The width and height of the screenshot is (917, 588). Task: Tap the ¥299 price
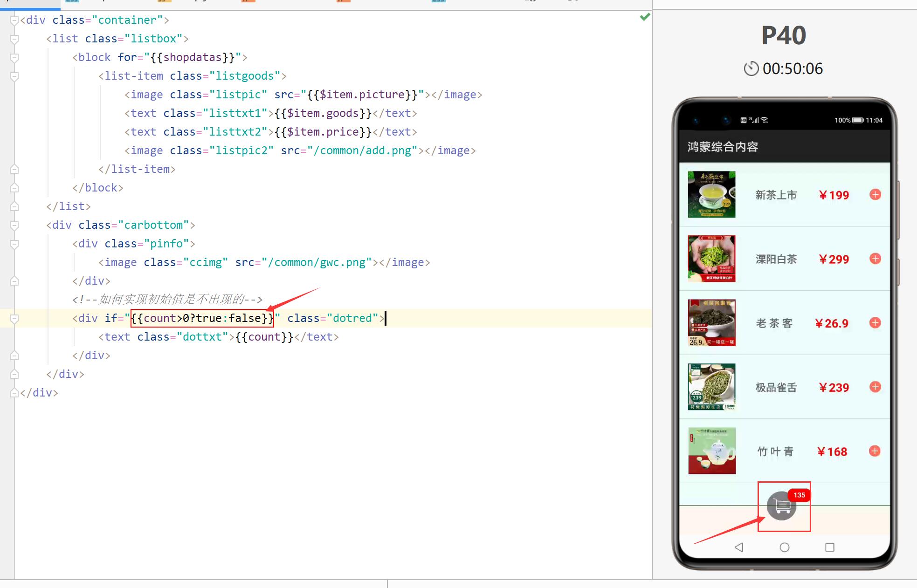pyautogui.click(x=834, y=259)
